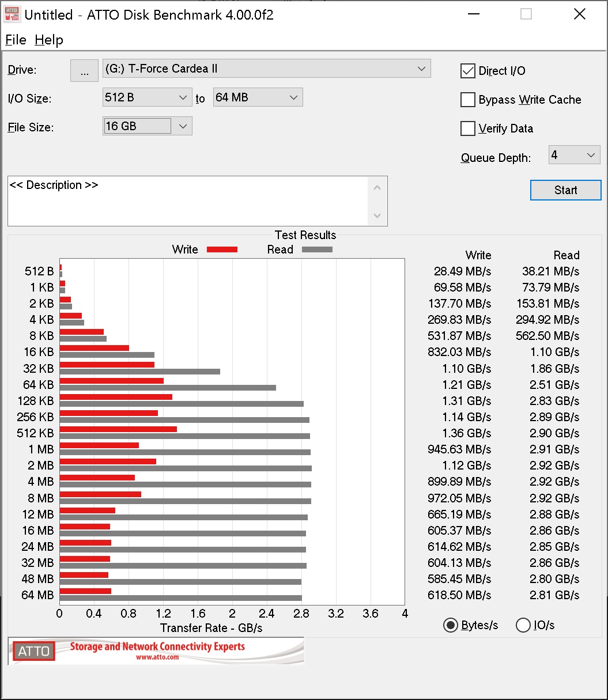The width and height of the screenshot is (608, 700).
Task: Click description box scroll up arrow
Action: (377, 187)
